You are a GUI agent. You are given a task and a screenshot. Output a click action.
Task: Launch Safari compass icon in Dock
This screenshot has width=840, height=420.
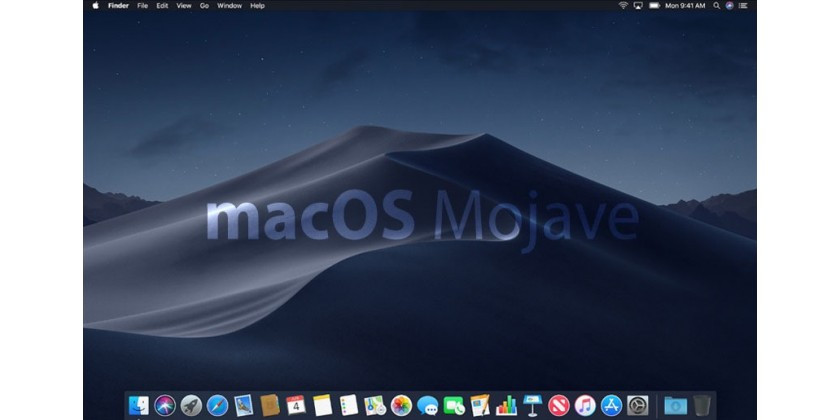218,406
